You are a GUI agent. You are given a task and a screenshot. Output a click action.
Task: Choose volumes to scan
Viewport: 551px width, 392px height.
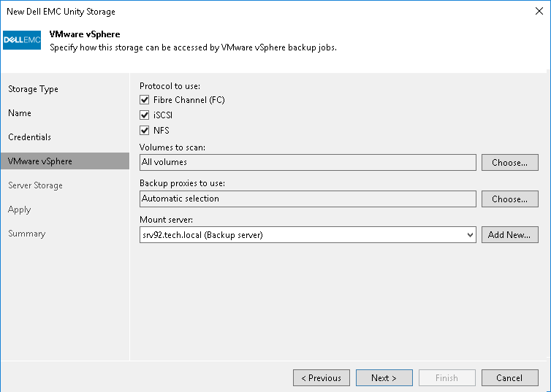click(509, 163)
